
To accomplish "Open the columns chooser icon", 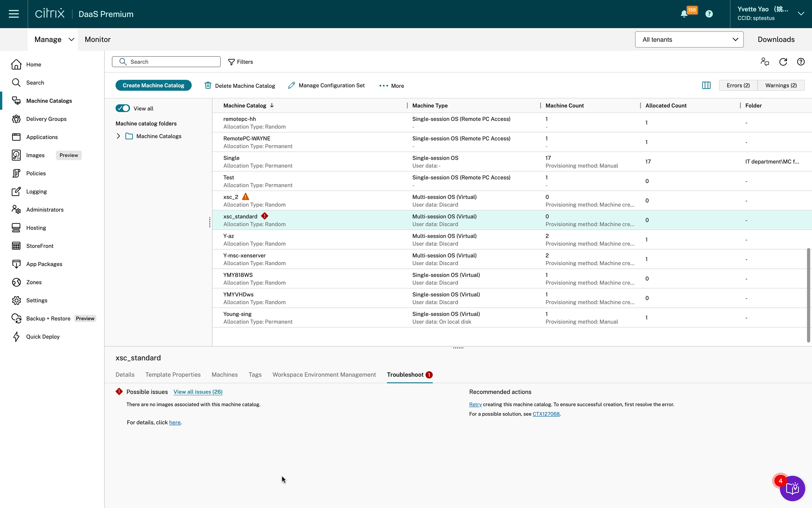I will point(706,85).
